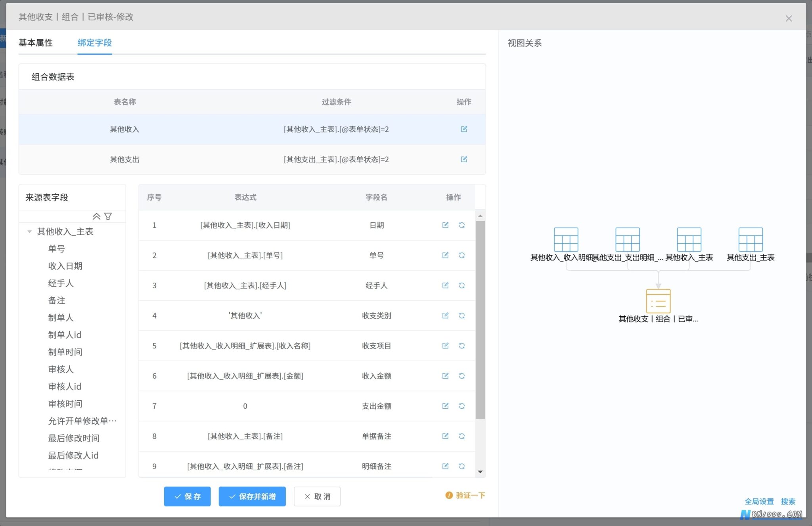
Task: Edit expression for the 日期 field row
Action: tap(445, 225)
